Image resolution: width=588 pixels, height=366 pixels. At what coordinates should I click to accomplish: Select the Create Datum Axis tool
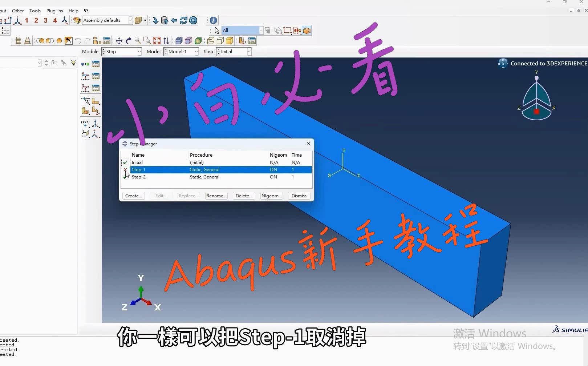(96, 124)
